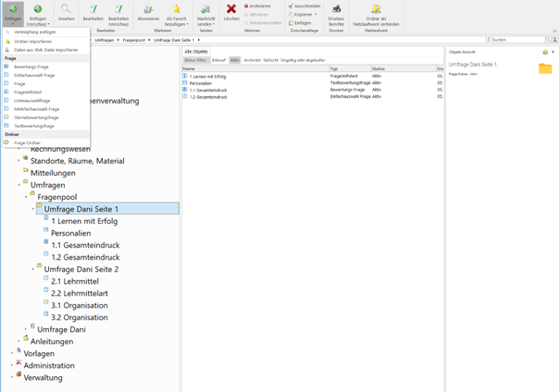The height and width of the screenshot is (392, 560).
Task: Click the Nachricht senden icon
Action: point(205,9)
